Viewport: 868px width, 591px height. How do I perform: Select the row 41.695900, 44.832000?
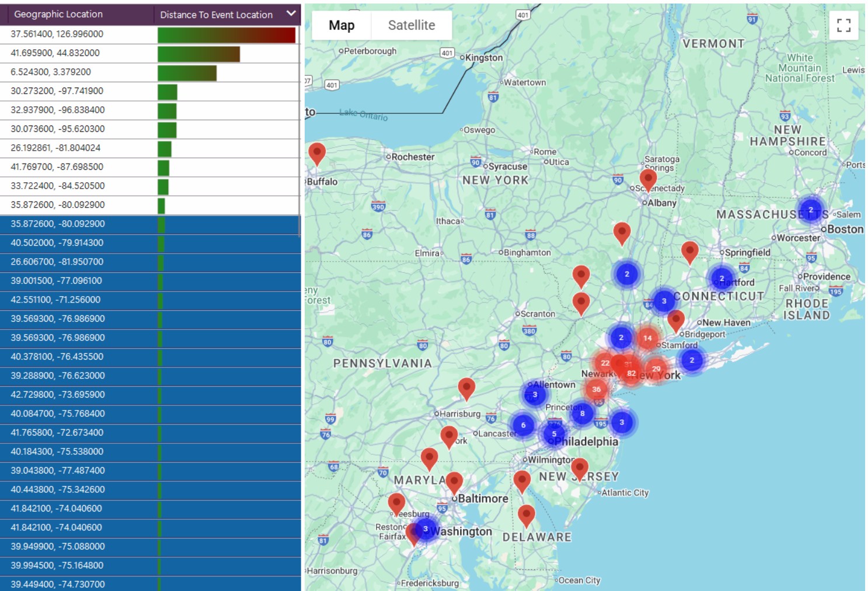pos(55,53)
